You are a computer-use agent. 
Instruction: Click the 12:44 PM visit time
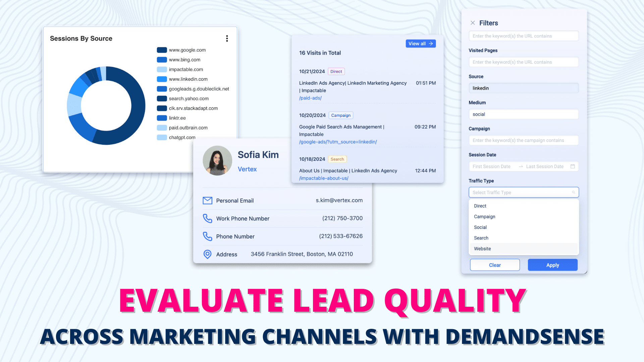426,171
